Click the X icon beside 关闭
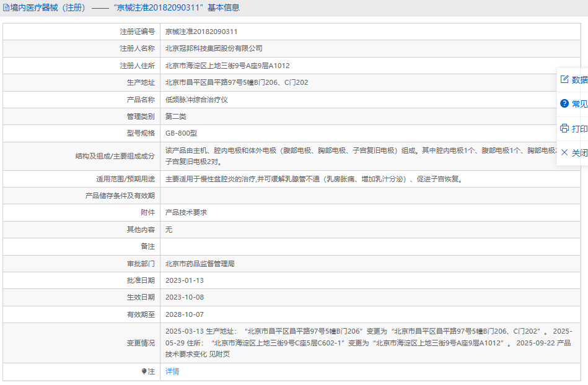This screenshot has width=588, height=385. point(564,152)
